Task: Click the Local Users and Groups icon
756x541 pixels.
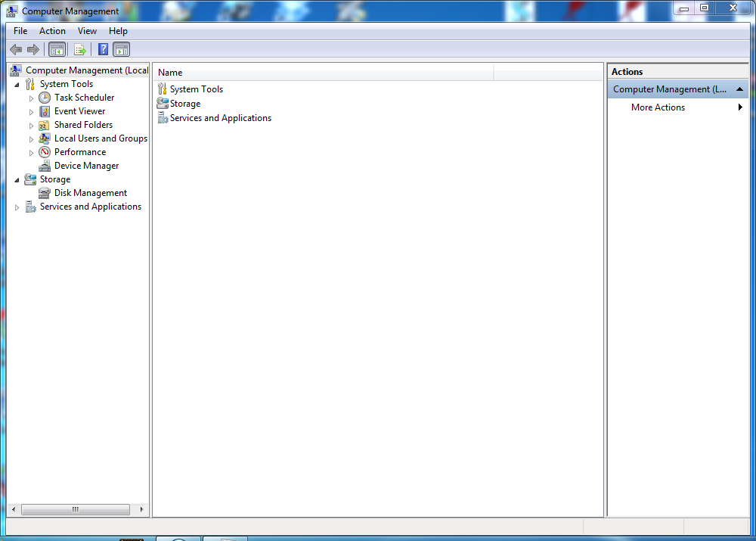Action: pyautogui.click(x=45, y=138)
